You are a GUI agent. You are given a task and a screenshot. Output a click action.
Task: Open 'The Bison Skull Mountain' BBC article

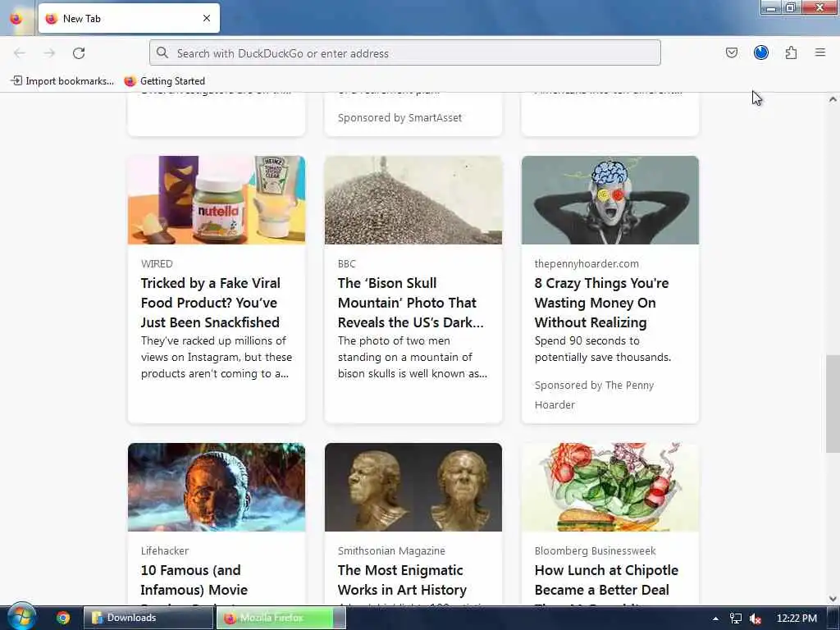click(x=410, y=303)
